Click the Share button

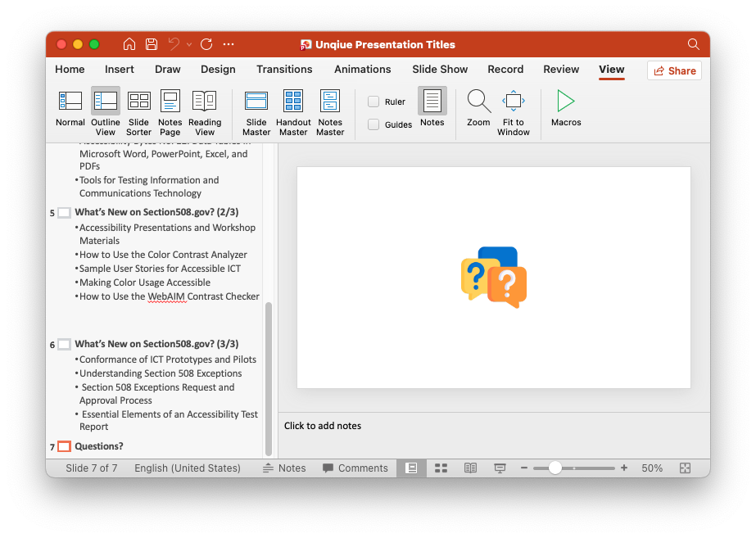click(674, 70)
